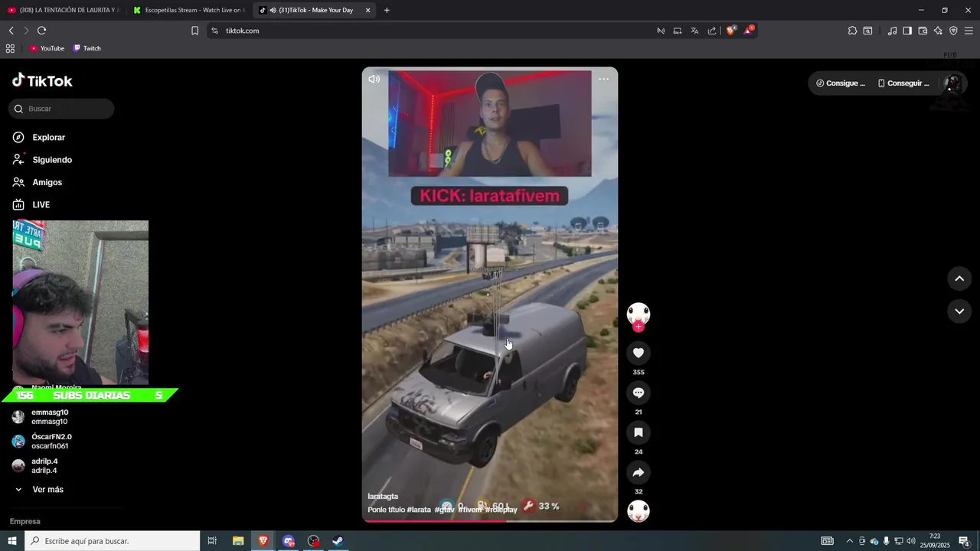Click the sidebar search icon next to extensions
Viewport: 980px width, 551px height.
(x=867, y=31)
